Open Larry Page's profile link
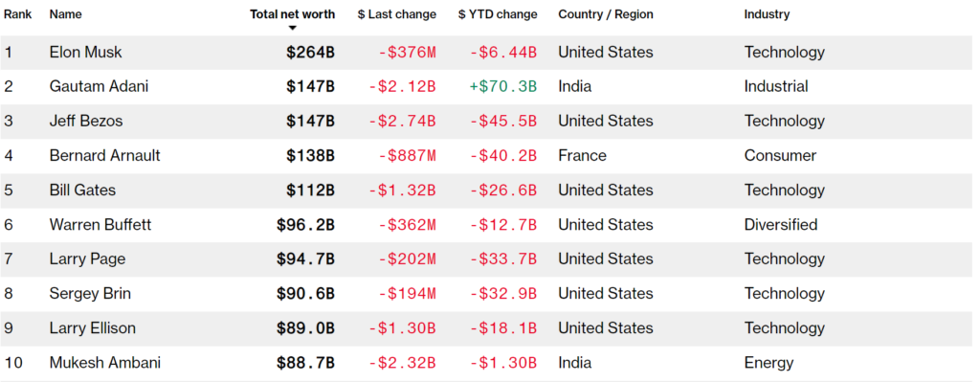The width and height of the screenshot is (980, 382). (87, 258)
